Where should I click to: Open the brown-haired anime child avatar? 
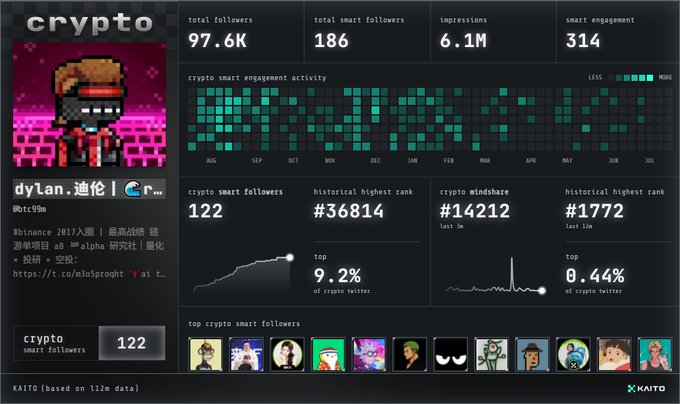[614, 355]
